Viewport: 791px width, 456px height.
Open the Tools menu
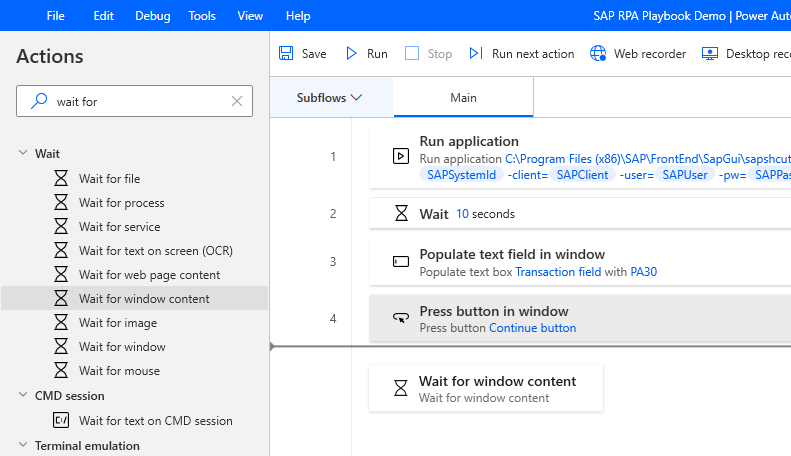tap(202, 16)
